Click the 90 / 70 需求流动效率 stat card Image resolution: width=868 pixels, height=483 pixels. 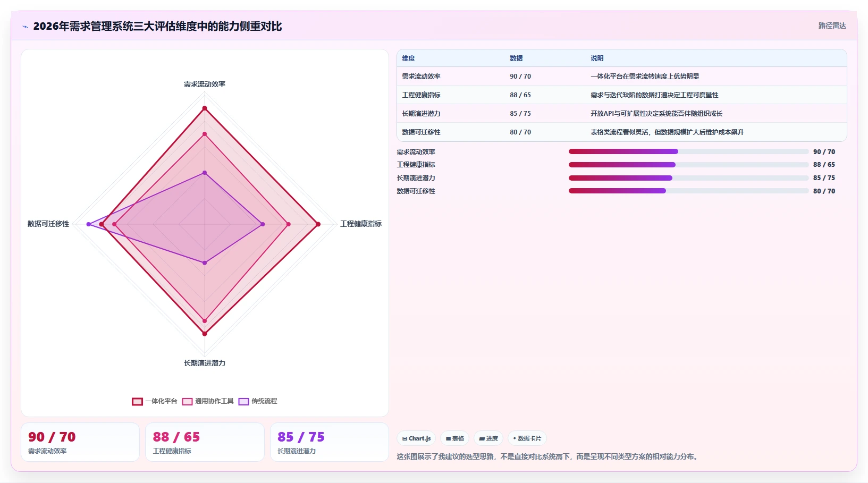(x=80, y=442)
